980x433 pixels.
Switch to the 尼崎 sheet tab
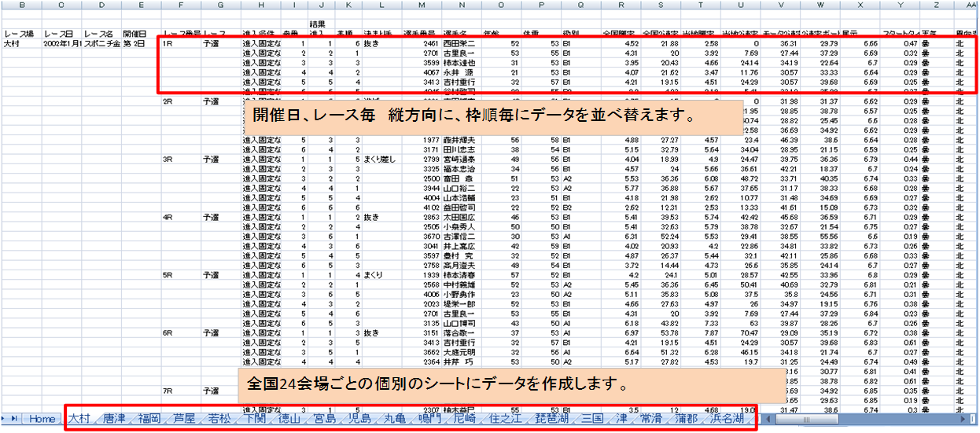click(x=465, y=419)
